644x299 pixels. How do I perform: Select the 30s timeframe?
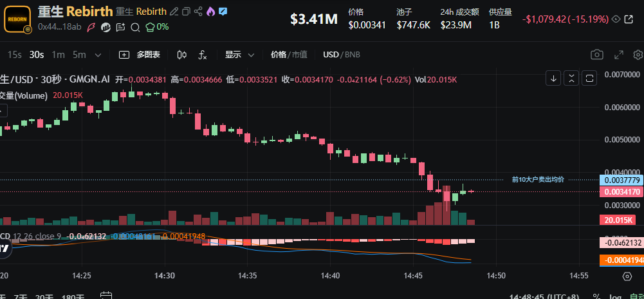pyautogui.click(x=37, y=55)
